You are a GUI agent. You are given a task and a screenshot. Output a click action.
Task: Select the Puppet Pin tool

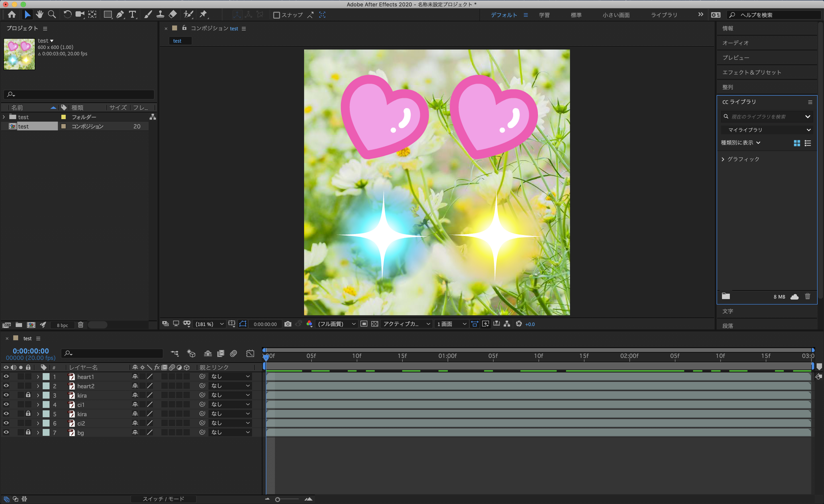(x=203, y=14)
